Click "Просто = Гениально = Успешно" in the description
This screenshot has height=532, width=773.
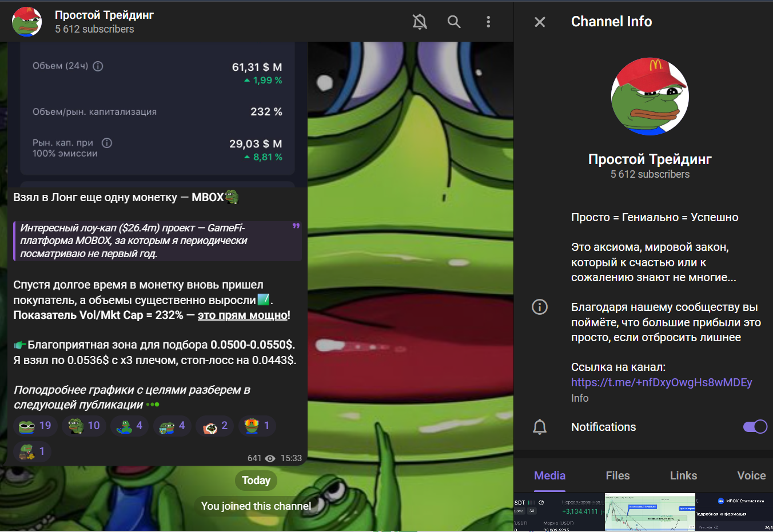point(655,217)
